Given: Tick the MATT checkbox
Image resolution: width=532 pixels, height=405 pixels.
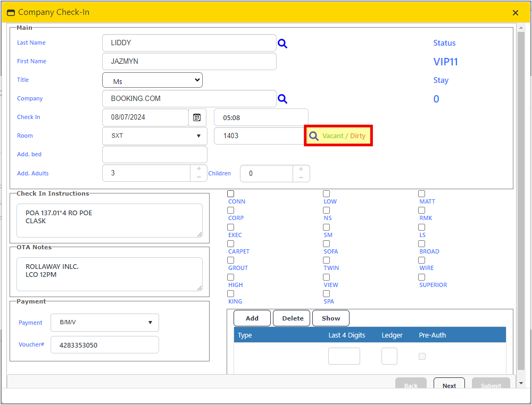Looking at the screenshot, I should 422,193.
